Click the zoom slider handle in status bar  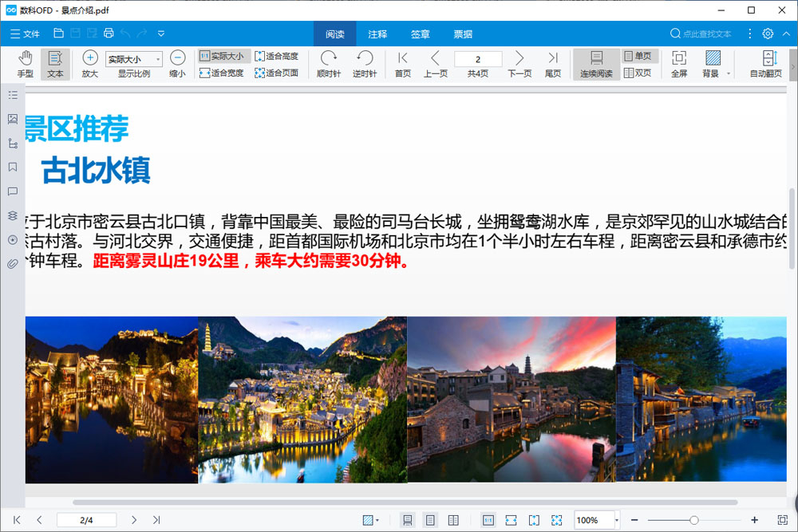tap(694, 520)
